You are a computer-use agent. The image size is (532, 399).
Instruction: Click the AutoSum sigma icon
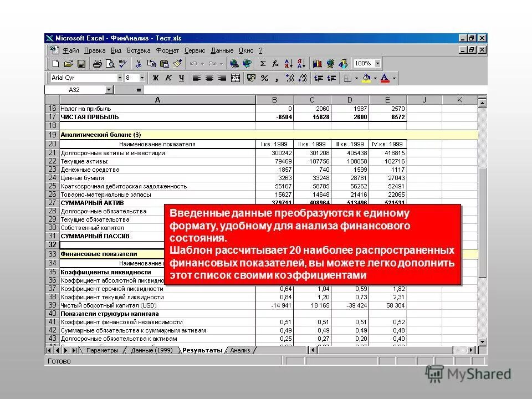(x=263, y=63)
